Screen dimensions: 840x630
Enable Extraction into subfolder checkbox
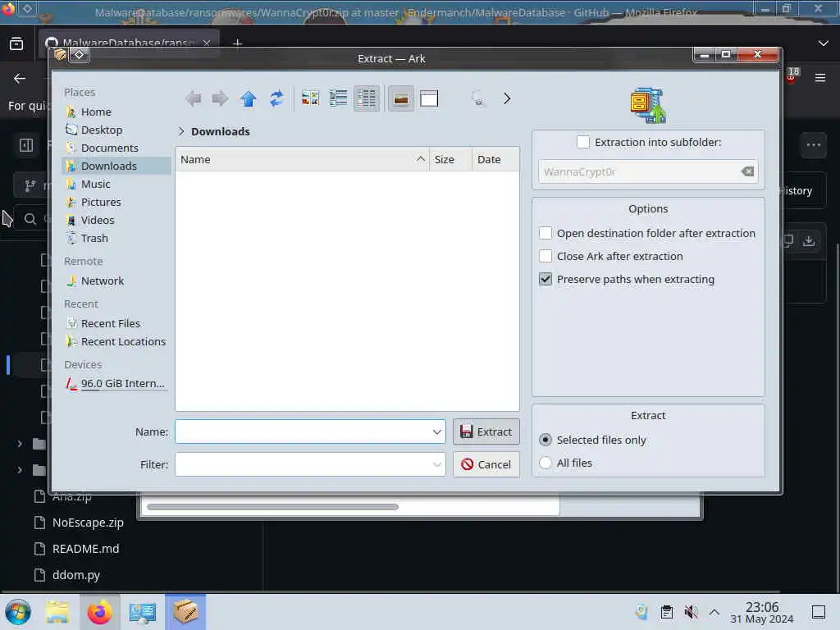pyautogui.click(x=583, y=143)
